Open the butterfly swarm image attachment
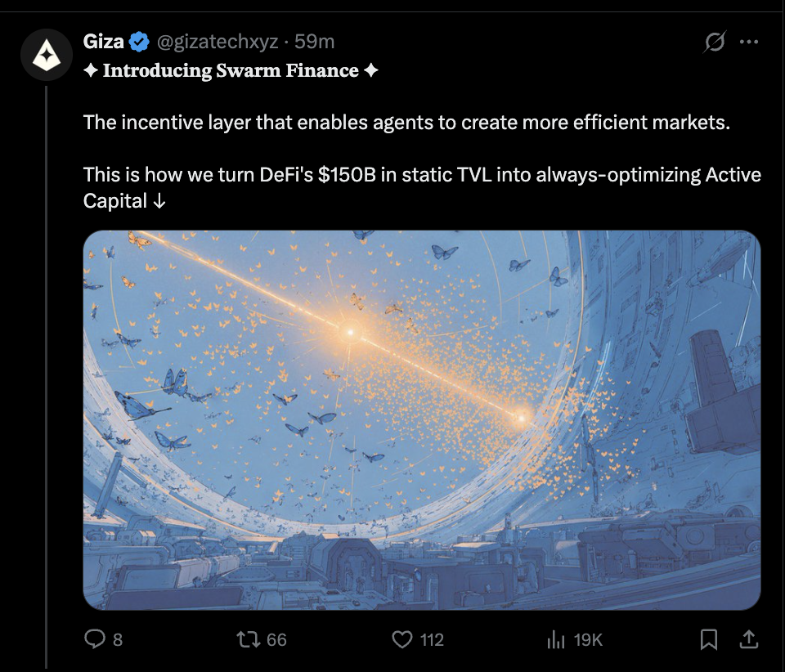The width and height of the screenshot is (785, 672). point(422,420)
